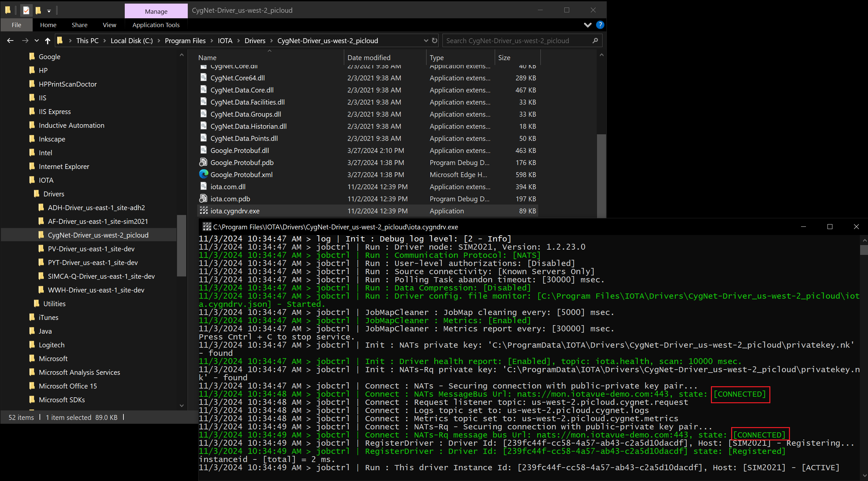Select CygNet.Data.Core.dll file
The width and height of the screenshot is (868, 481).
242,90
